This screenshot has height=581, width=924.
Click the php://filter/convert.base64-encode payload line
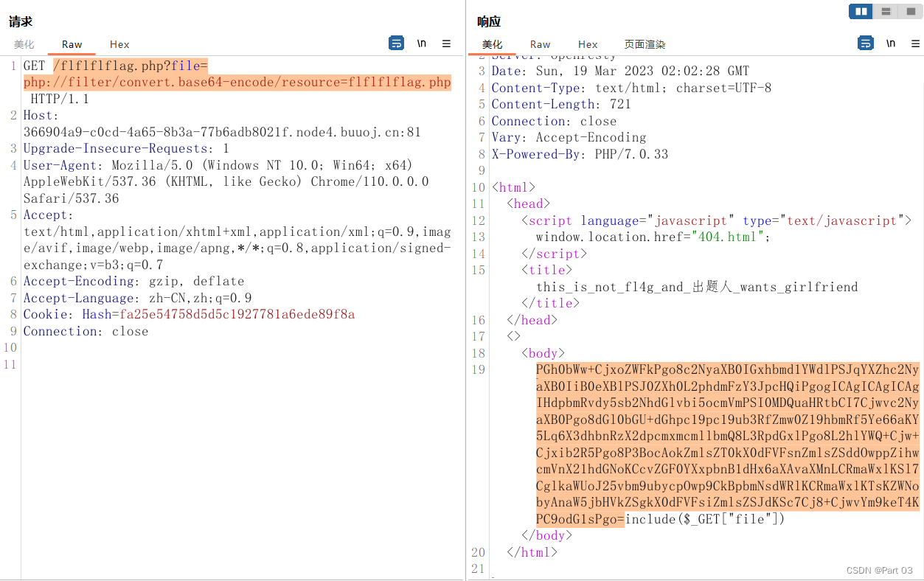(x=237, y=82)
